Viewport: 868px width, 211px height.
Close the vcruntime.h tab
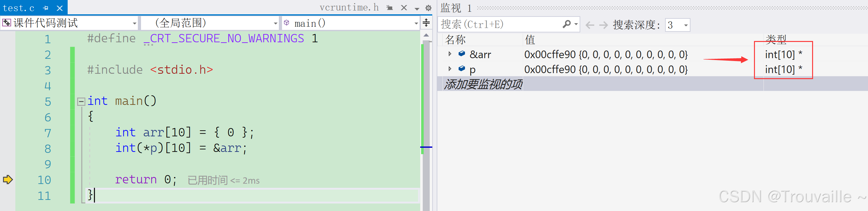(404, 8)
